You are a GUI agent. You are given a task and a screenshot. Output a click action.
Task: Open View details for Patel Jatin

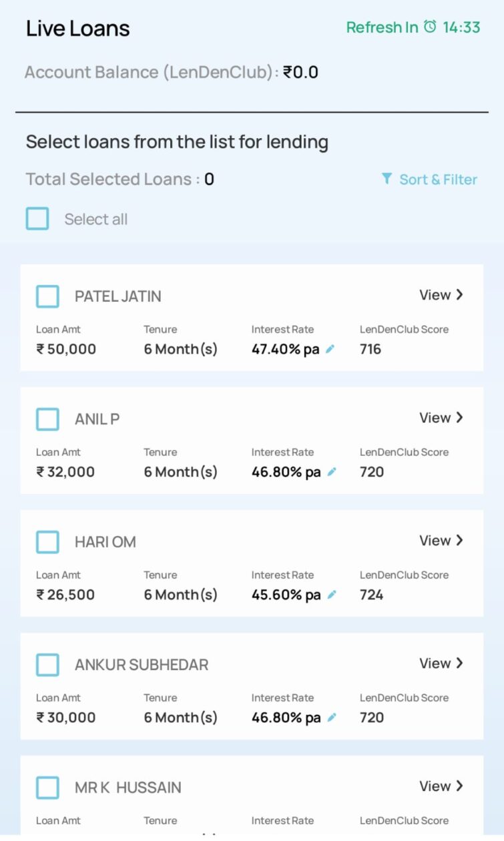441,295
